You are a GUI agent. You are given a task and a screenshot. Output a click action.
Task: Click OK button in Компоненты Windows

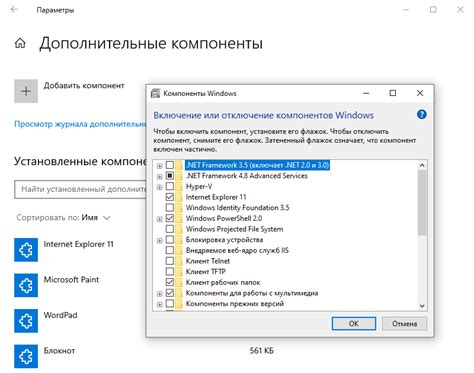pos(354,323)
